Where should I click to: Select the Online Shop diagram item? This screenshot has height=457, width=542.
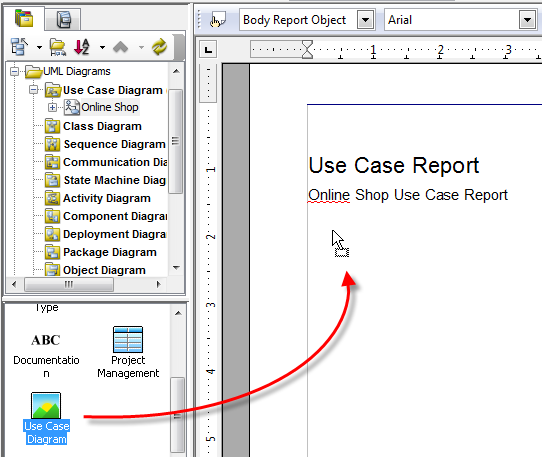110,107
